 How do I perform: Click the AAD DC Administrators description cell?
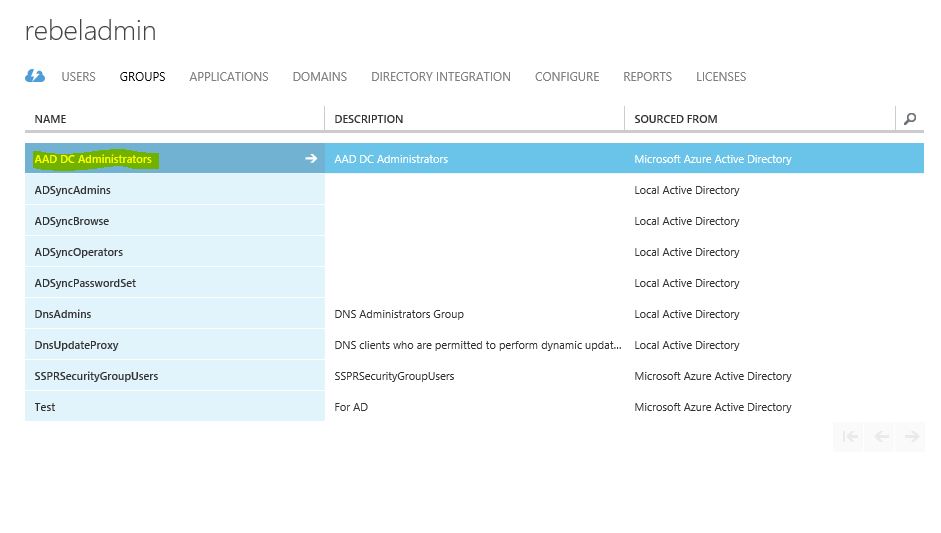click(x=391, y=159)
